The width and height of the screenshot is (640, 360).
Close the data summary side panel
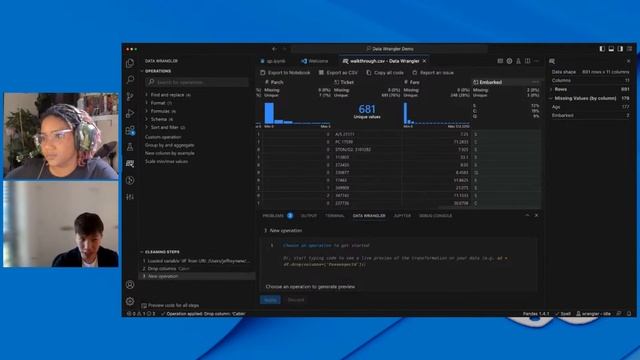pos(629,61)
